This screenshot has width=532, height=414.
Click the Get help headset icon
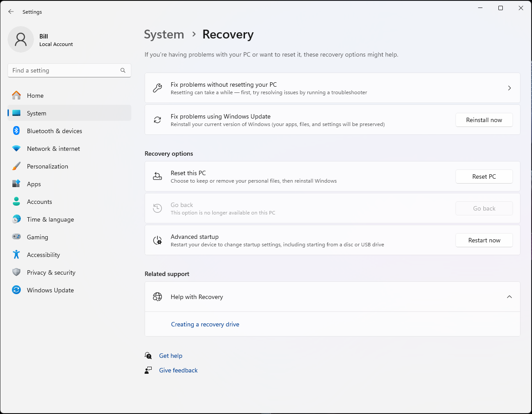149,356
